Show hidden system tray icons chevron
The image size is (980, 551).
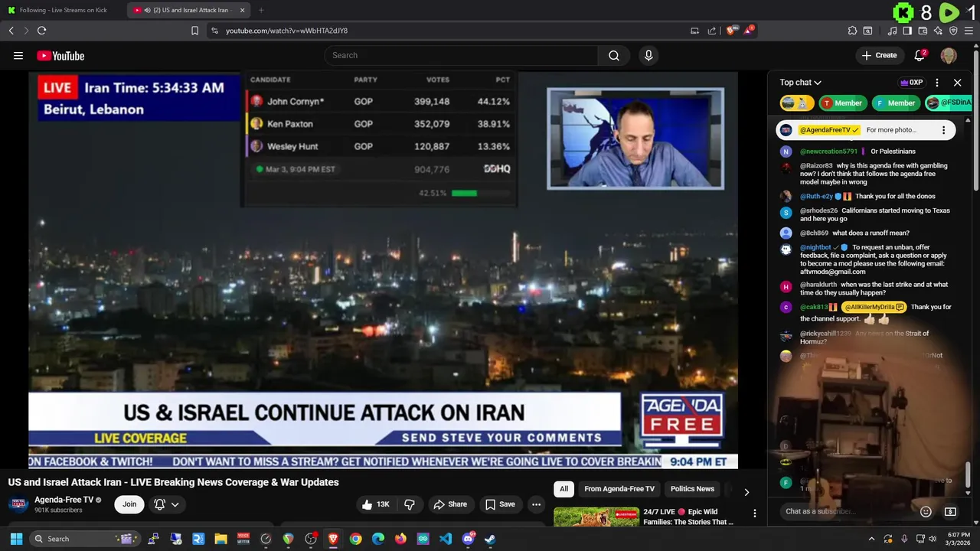click(x=871, y=539)
